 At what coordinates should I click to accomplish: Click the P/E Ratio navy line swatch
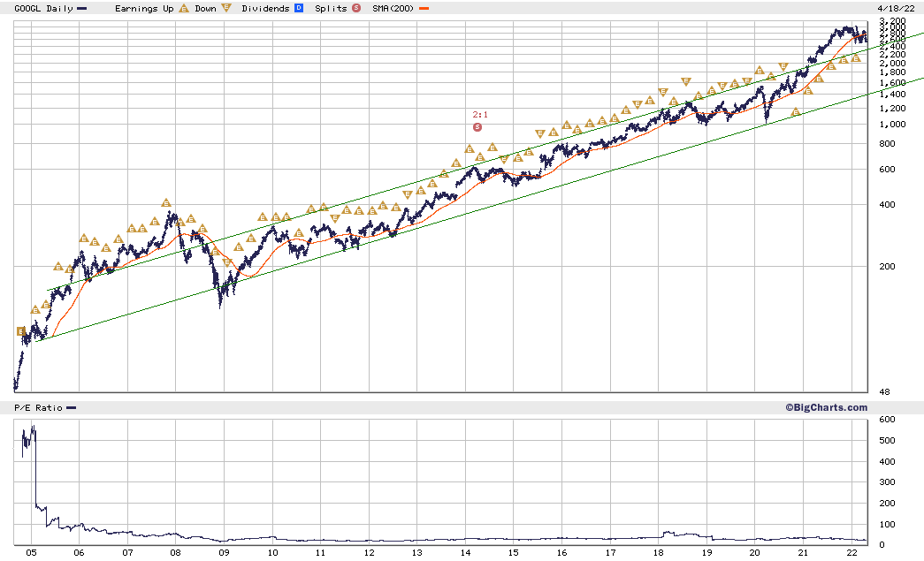[x=72, y=408]
